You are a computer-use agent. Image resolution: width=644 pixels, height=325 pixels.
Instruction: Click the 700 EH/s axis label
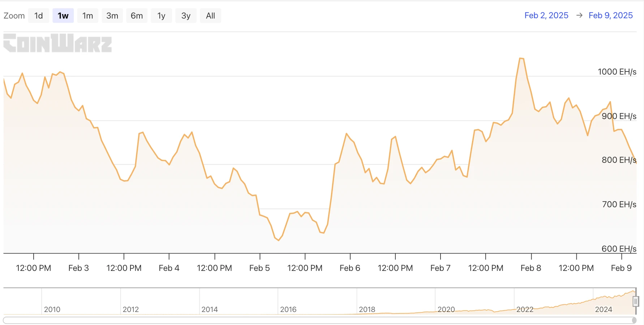point(619,204)
